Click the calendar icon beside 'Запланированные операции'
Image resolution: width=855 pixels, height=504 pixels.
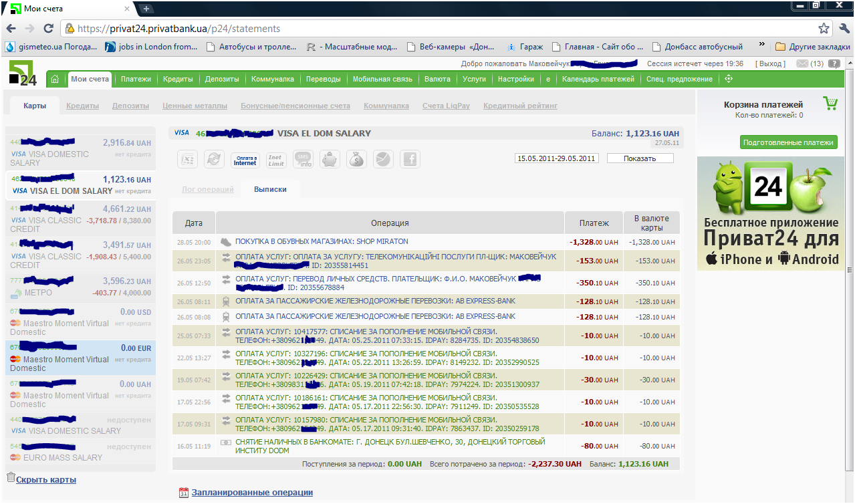[184, 493]
